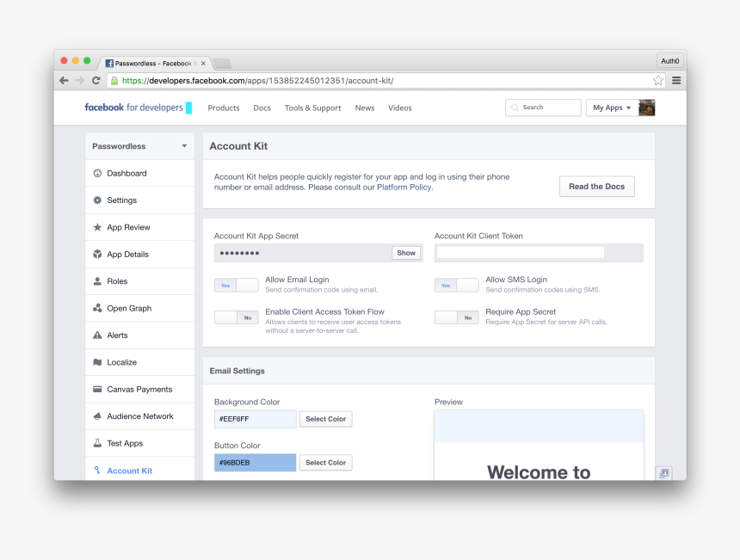
Task: Click the Facebook favicon on the tab
Action: (x=109, y=63)
